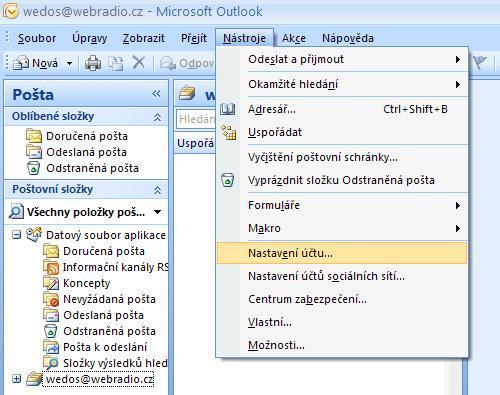Click the Hledání search input field
This screenshot has height=395, width=500.
[x=196, y=119]
